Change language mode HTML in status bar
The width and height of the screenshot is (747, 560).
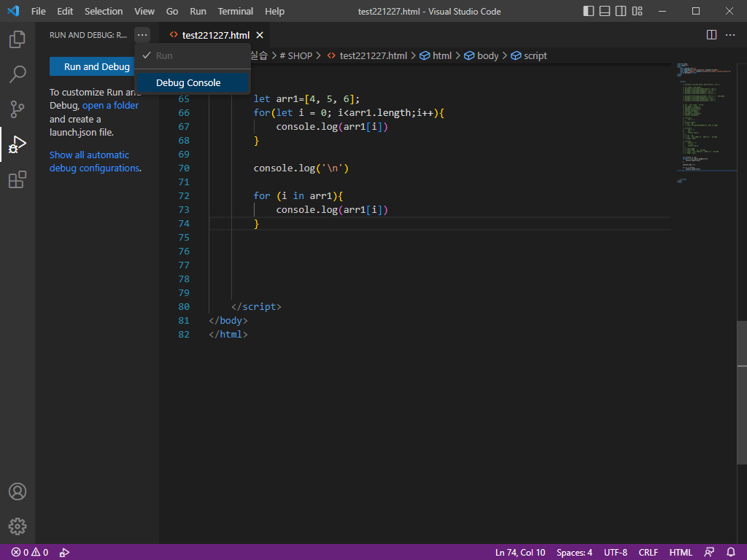point(681,553)
